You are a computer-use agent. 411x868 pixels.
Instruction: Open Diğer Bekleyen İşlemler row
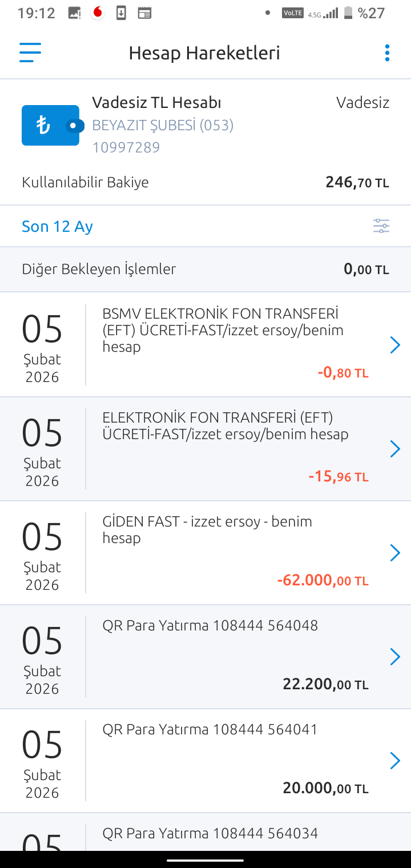point(205,269)
